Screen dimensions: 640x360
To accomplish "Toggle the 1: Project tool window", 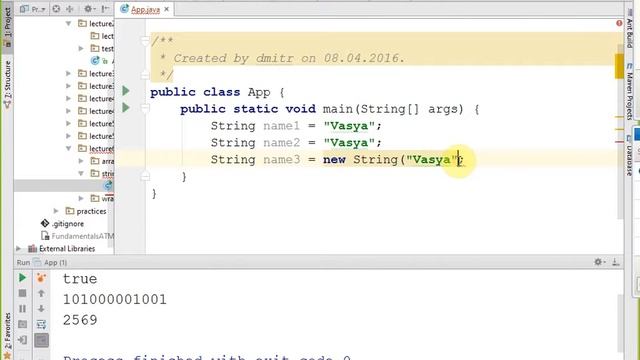I will point(7,27).
